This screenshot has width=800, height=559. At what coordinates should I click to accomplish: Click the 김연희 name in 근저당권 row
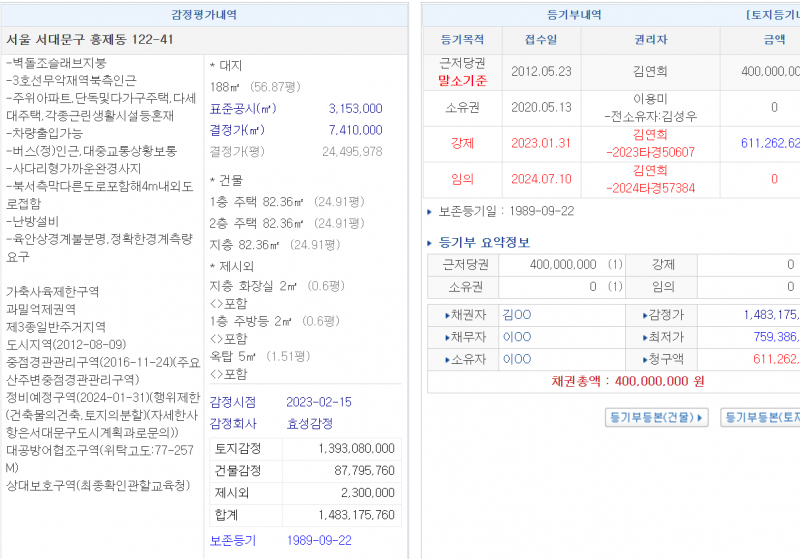[651, 71]
